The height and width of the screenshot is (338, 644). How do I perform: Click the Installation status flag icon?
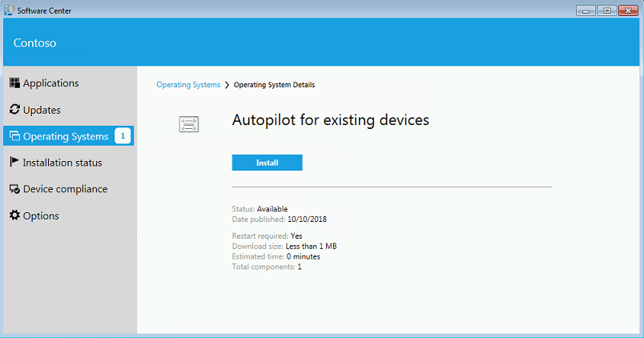14,163
